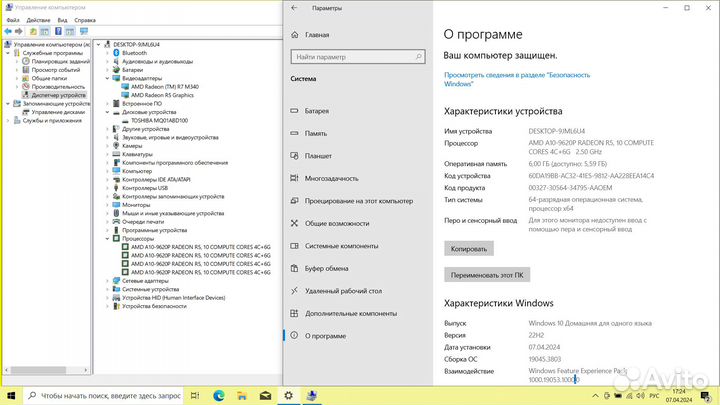Click the Back arrow in Computer Management toolbar
The image size is (720, 405).
[8, 31]
